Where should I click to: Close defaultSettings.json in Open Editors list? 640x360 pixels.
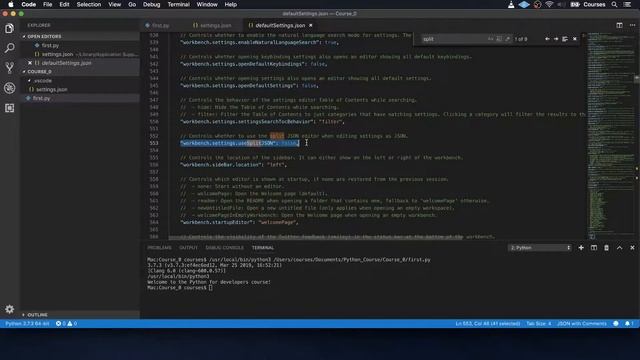[30, 63]
